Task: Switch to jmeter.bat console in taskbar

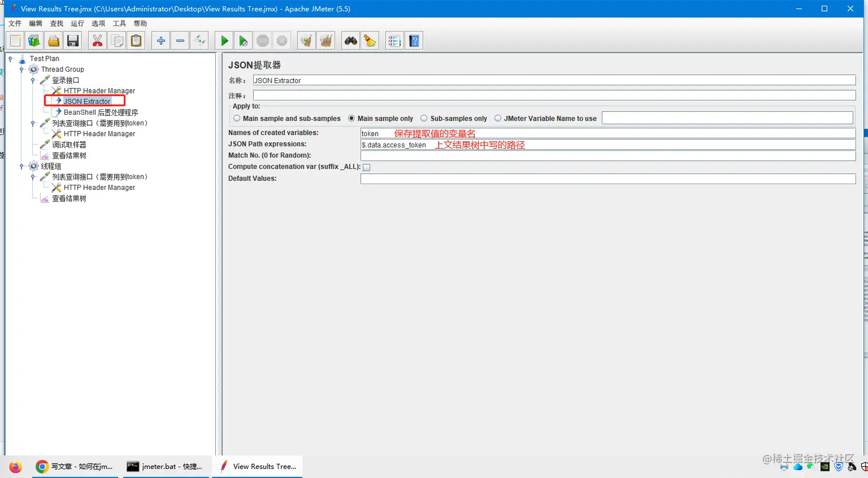Action: click(165, 467)
